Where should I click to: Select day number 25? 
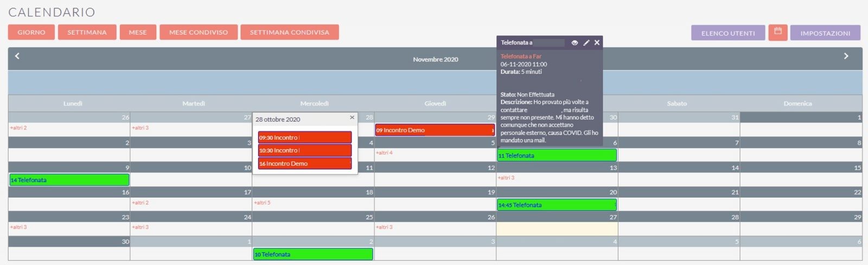[369, 217]
